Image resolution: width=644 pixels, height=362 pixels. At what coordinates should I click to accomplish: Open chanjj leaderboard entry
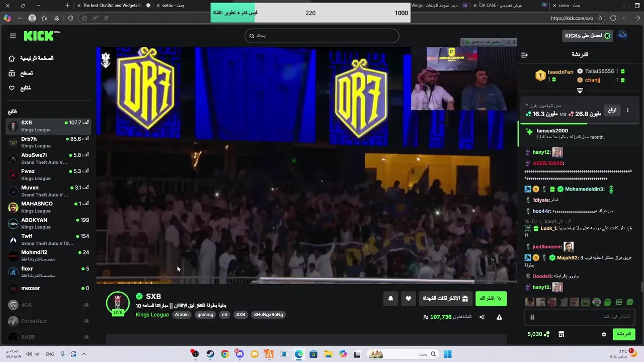pyautogui.click(x=601, y=80)
